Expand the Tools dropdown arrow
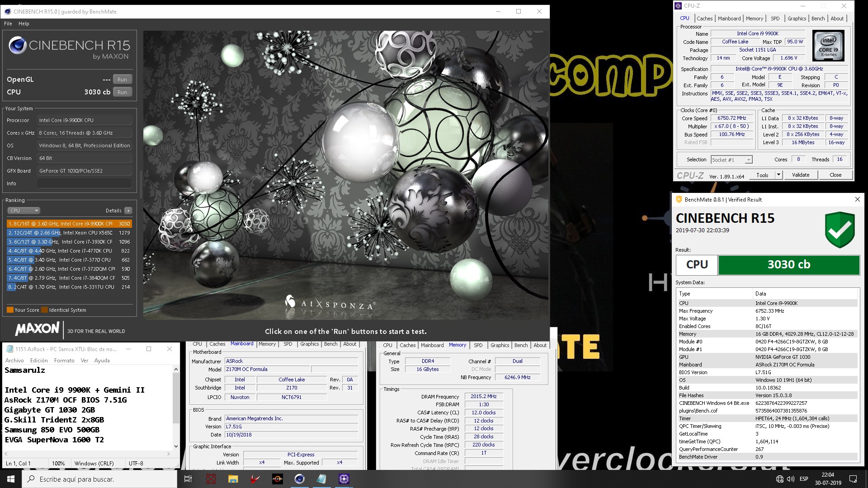Screen dimensions: 868x488 [x=778, y=175]
